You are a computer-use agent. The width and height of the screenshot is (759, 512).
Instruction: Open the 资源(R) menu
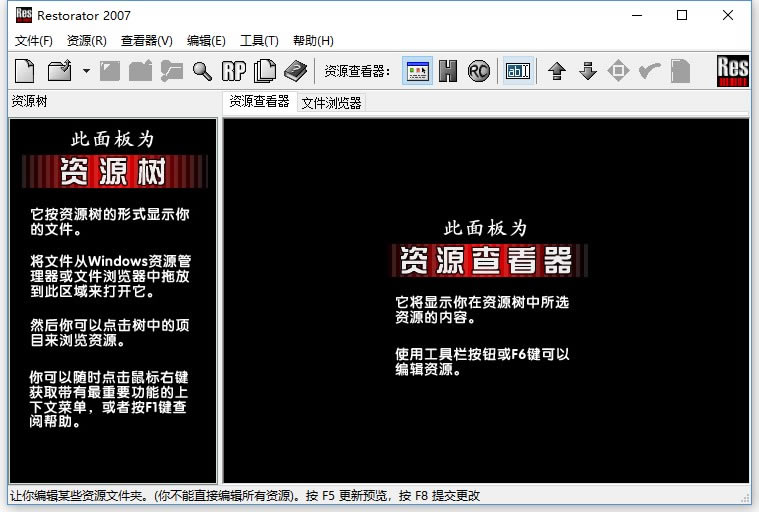click(x=86, y=41)
